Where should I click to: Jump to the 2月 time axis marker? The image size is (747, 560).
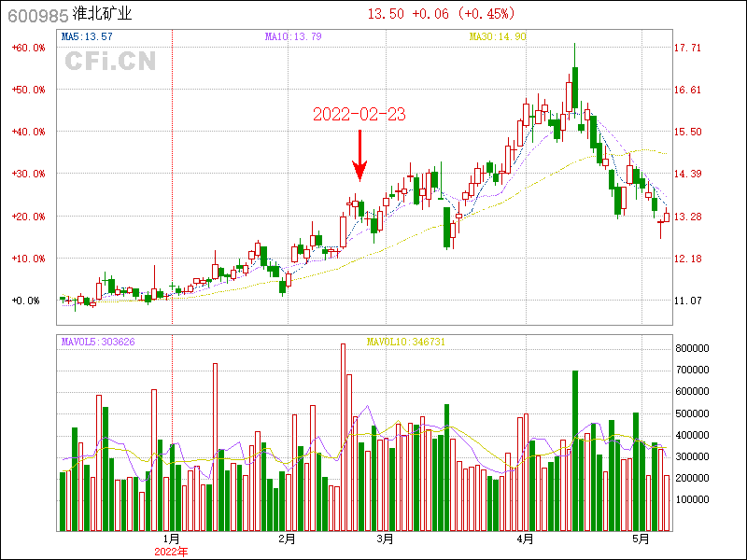pos(288,539)
